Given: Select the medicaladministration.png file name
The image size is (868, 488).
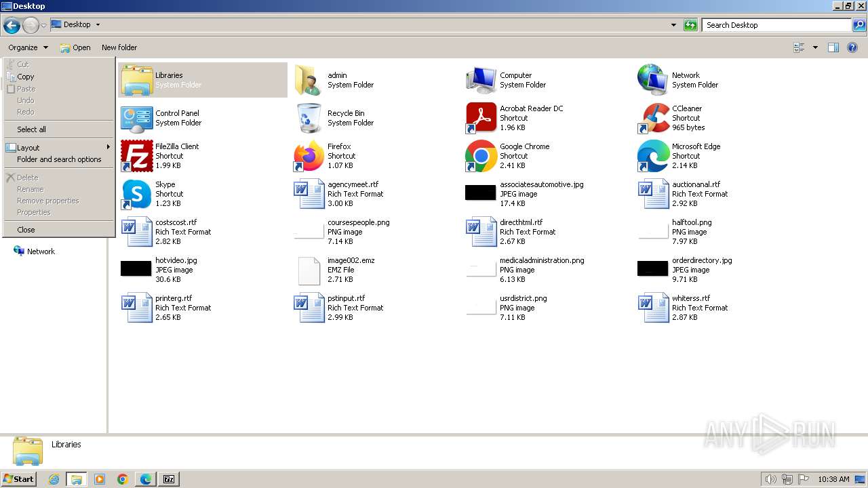Looking at the screenshot, I should point(542,260).
